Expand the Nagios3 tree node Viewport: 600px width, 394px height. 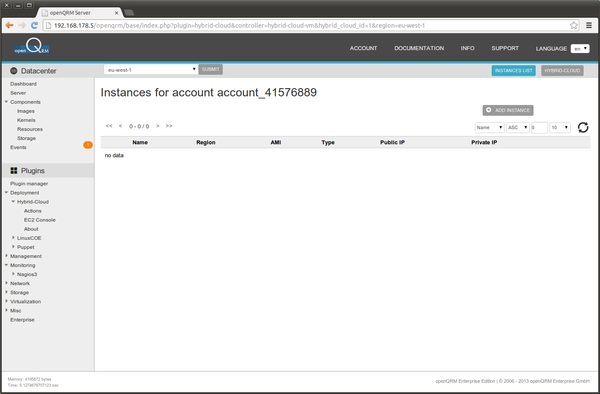pos(13,274)
